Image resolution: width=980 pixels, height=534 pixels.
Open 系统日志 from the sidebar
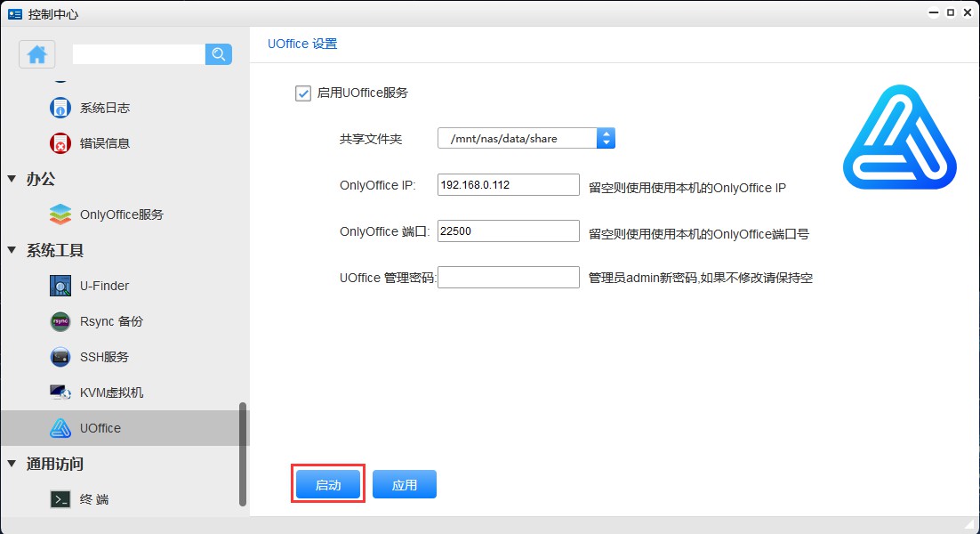[105, 107]
